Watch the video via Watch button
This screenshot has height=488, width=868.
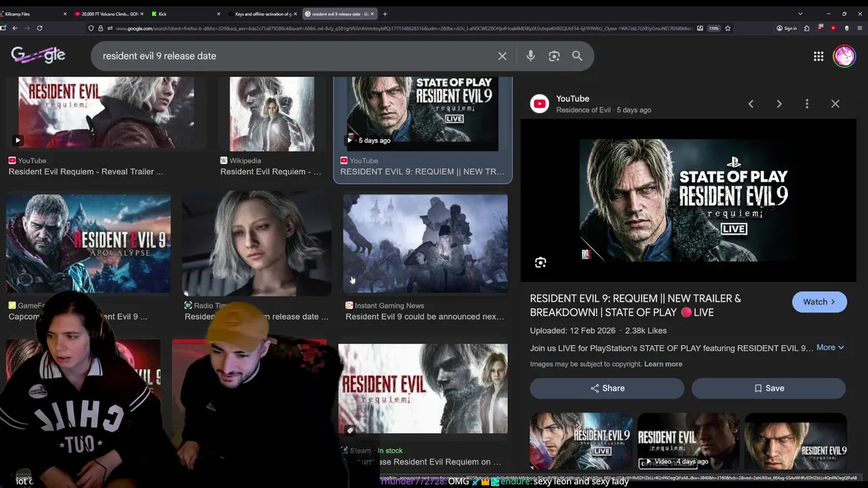tap(819, 302)
